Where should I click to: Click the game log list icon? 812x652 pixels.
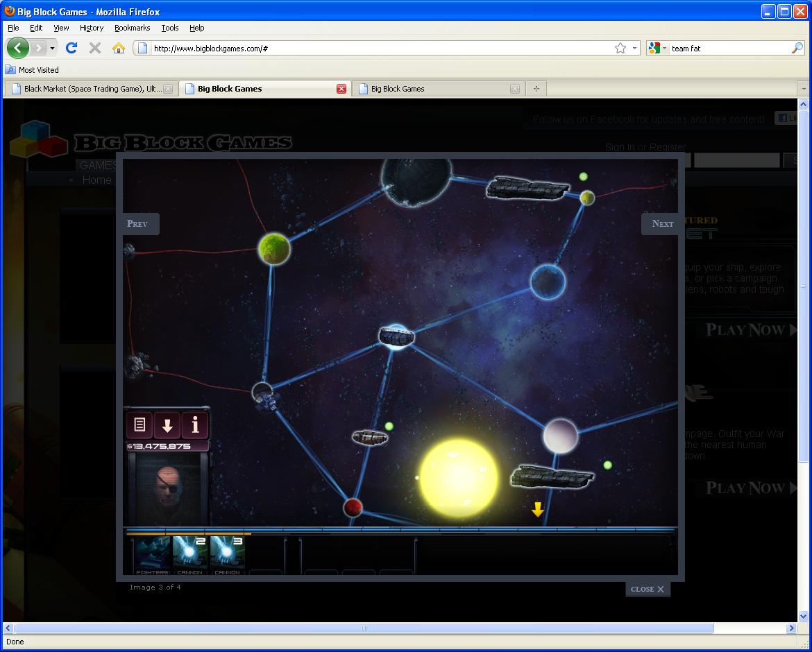(139, 424)
